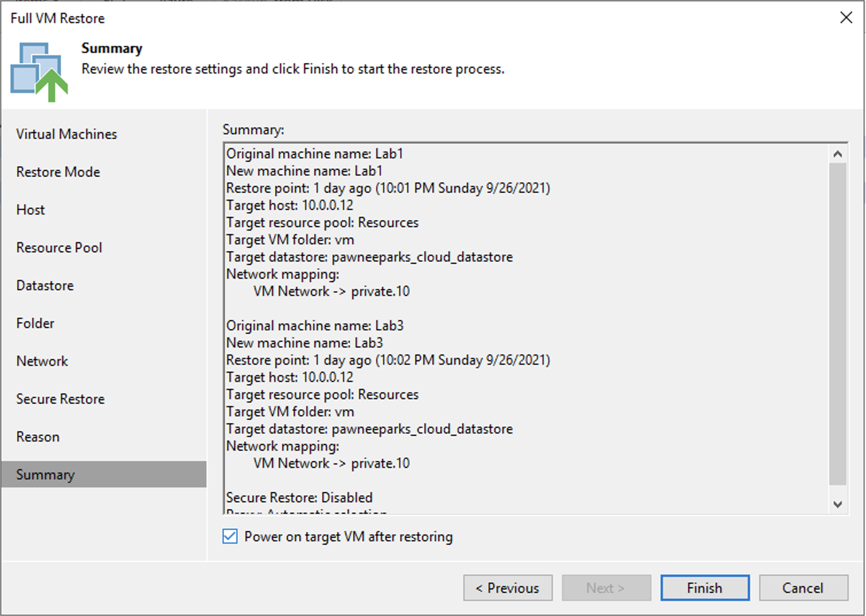The height and width of the screenshot is (616, 866).
Task: Click the Full VM Restore wizard icon
Action: coord(39,72)
